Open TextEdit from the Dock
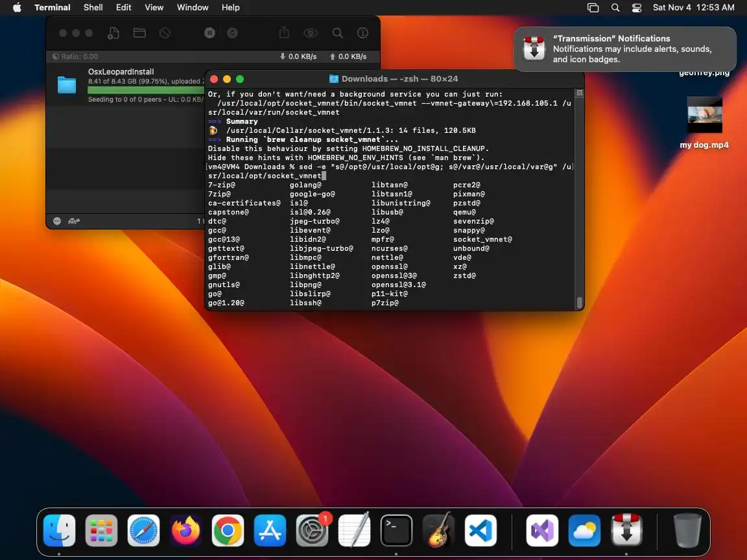This screenshot has height=560, width=747. (x=355, y=530)
